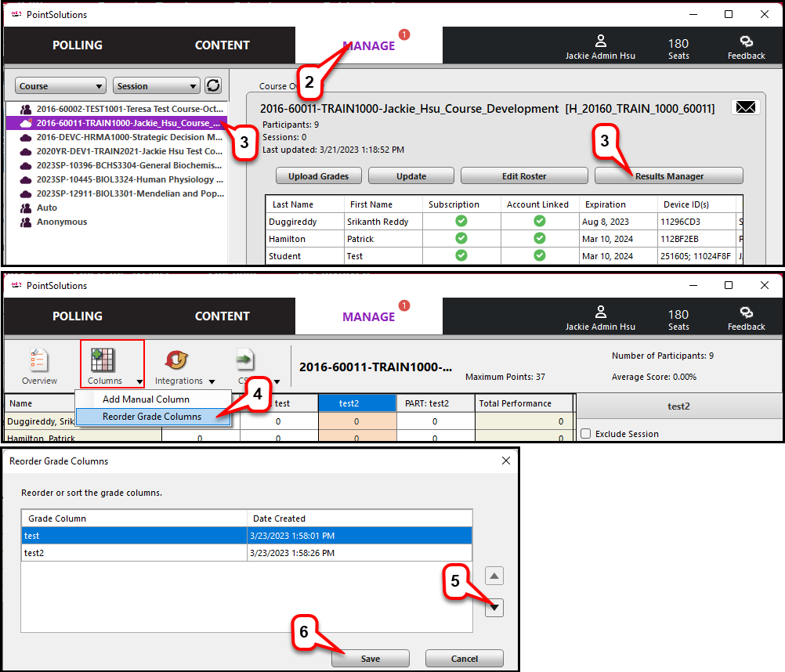785x672 pixels.
Task: Click device ID 11296CD3 cell
Action: tap(696, 222)
